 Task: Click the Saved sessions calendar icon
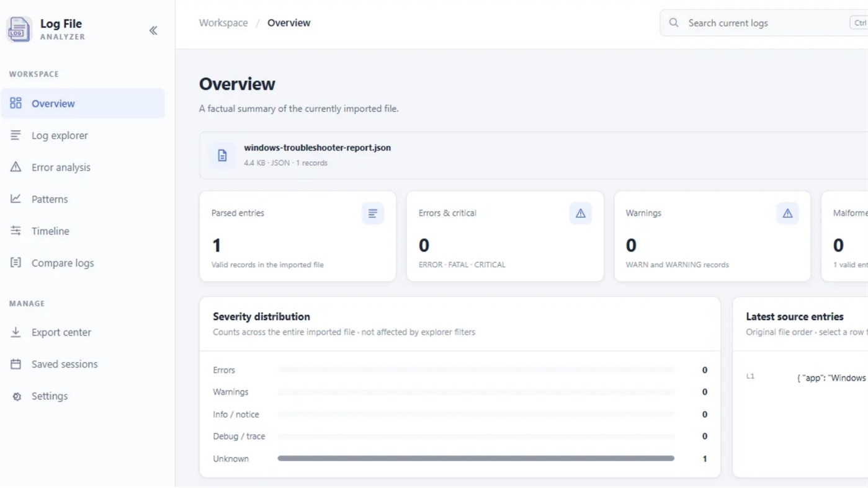tap(16, 364)
